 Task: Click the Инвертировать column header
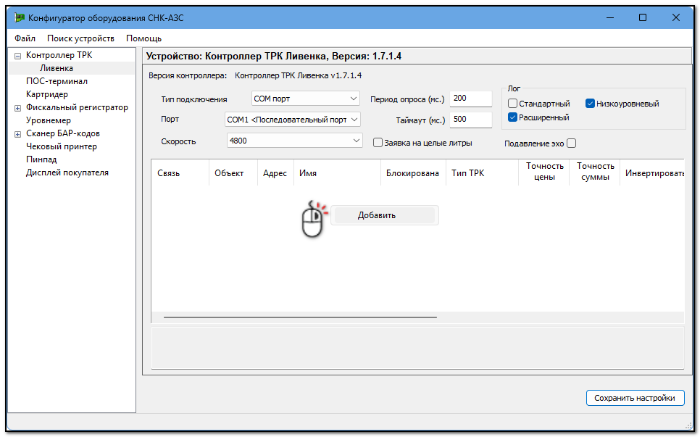[x=652, y=173]
